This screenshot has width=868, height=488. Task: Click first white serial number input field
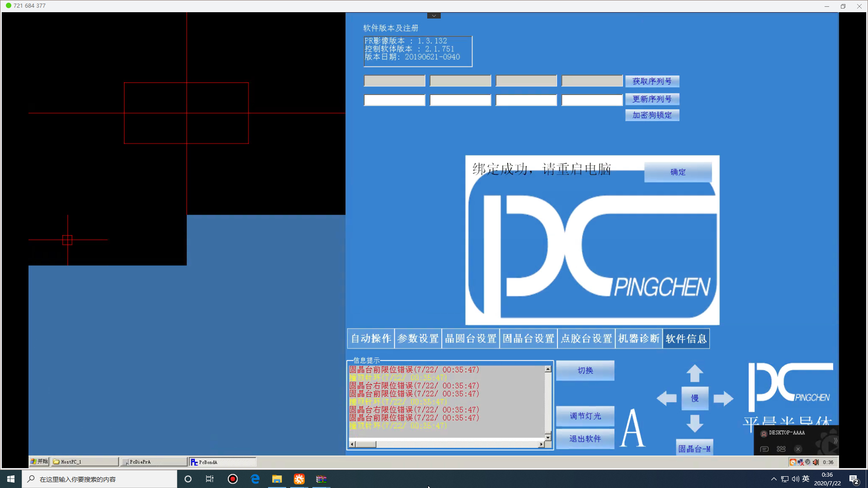[x=394, y=100]
